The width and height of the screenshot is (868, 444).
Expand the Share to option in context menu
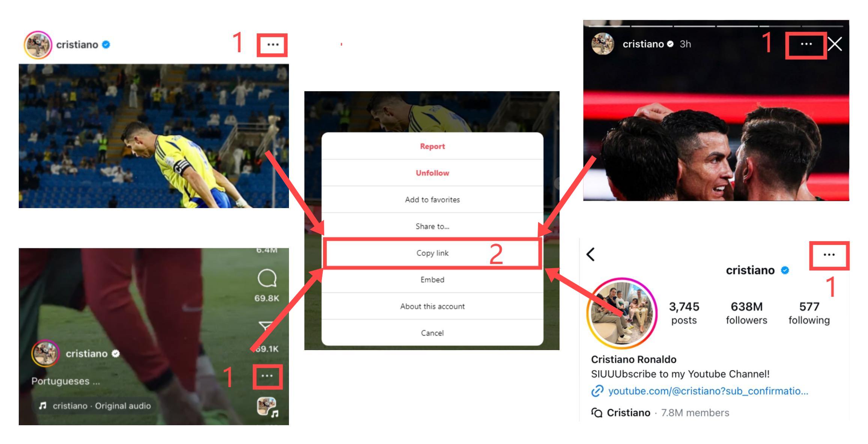tap(432, 226)
